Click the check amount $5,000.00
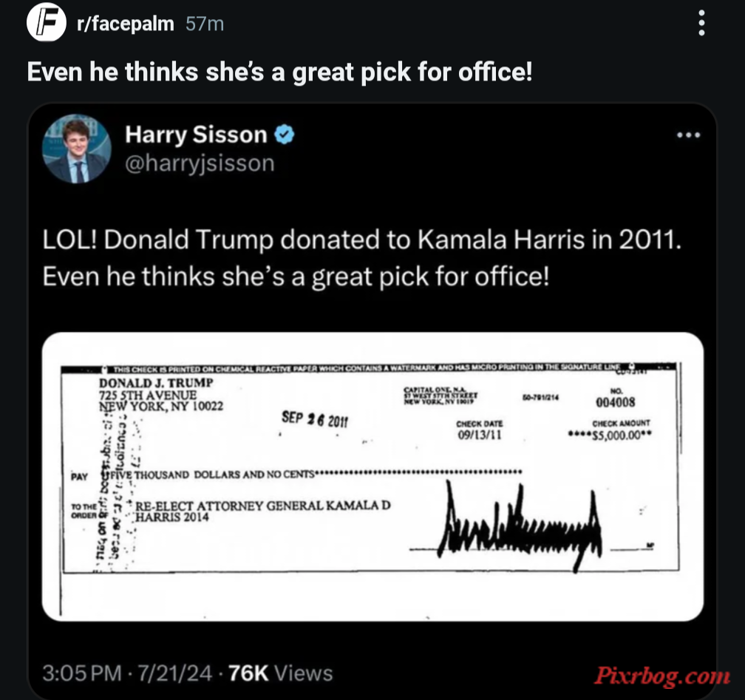This screenshot has width=745, height=700. 610,435
